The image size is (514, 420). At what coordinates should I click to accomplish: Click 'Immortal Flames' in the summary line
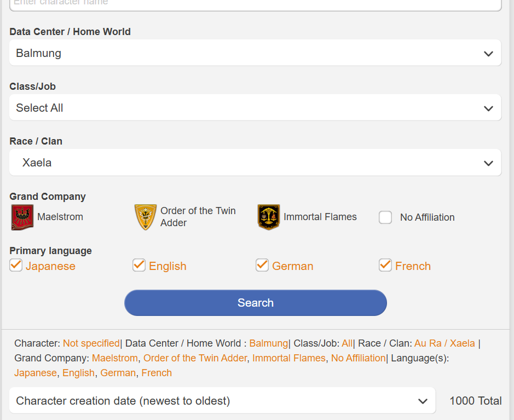point(289,358)
